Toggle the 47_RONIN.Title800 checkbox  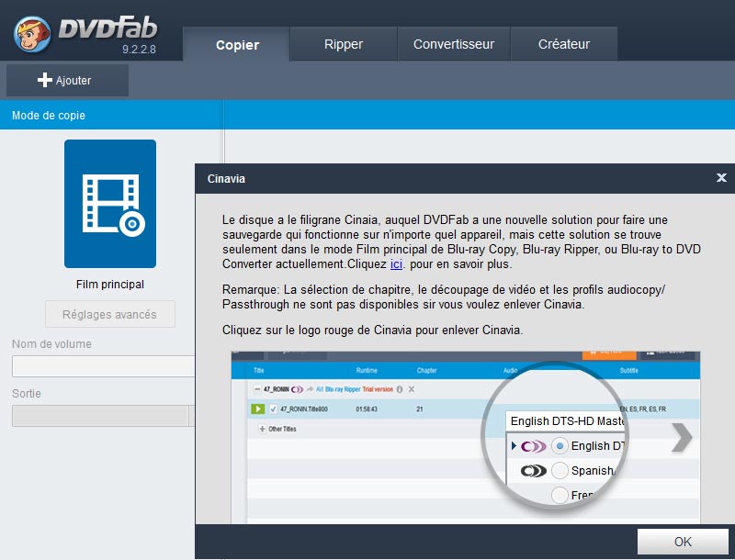coord(273,409)
